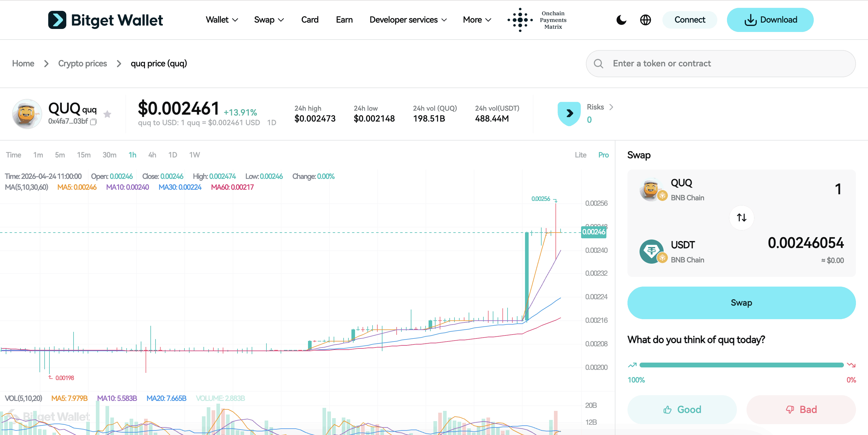868x435 pixels.
Task: Switch the chart timeframe to 1D
Action: point(172,155)
